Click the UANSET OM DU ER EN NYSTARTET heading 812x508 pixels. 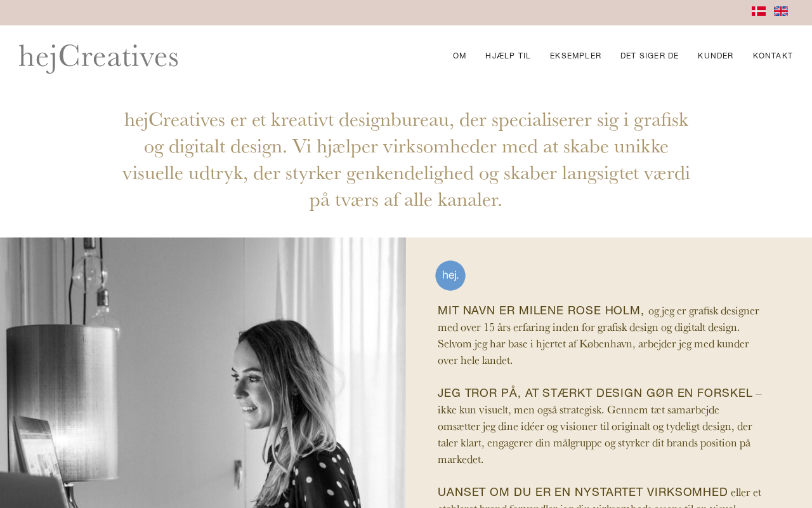pyautogui.click(x=583, y=492)
